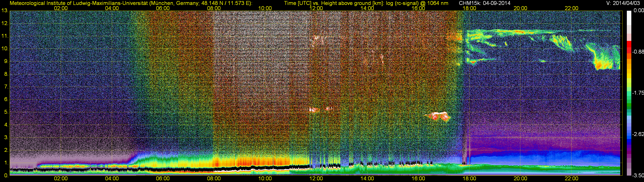The image size is (644, 182).
Task: Pick the 3 km label on the height axis
Action: click(6, 138)
